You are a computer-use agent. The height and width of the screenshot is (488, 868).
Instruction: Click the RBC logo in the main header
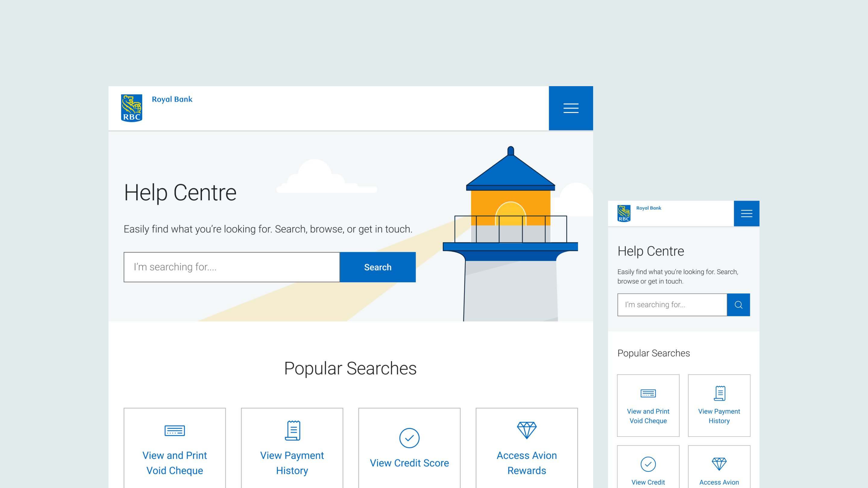click(x=132, y=108)
